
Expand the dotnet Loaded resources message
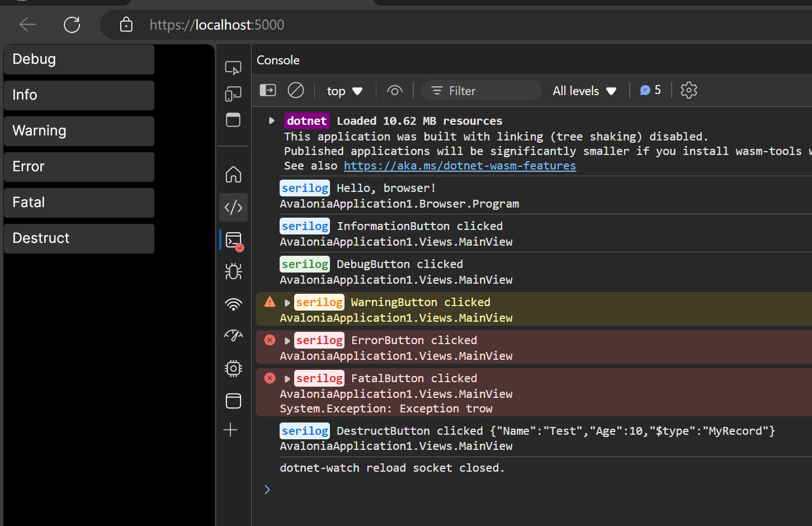(x=272, y=121)
